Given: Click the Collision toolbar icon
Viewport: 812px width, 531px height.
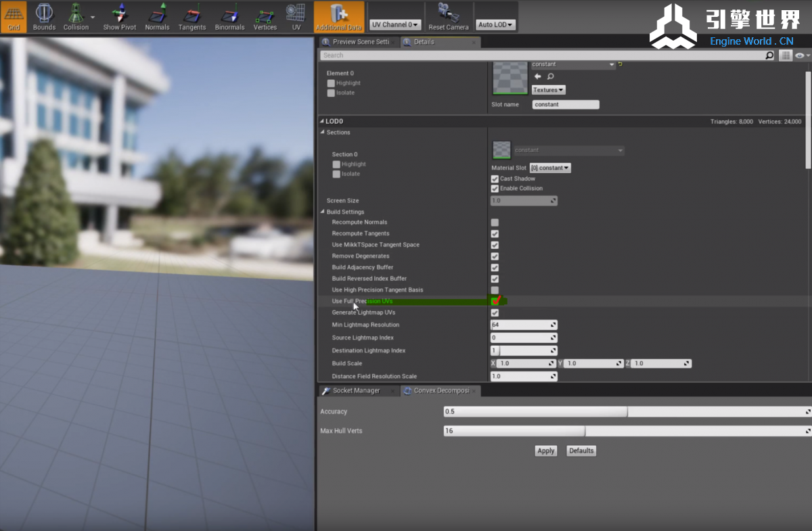Looking at the screenshot, I should click(76, 17).
